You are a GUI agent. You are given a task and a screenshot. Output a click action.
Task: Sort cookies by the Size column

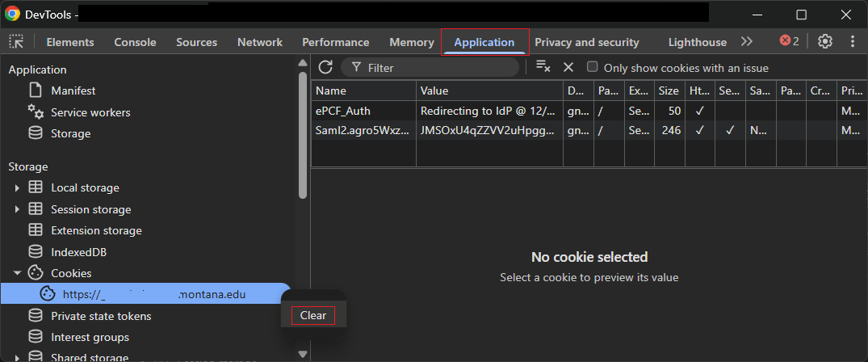coord(669,91)
